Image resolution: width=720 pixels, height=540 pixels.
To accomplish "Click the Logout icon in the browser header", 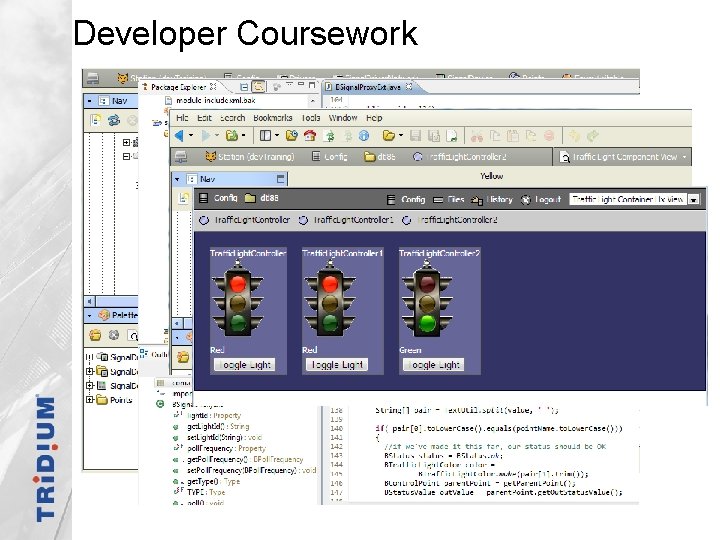I will pyautogui.click(x=525, y=200).
